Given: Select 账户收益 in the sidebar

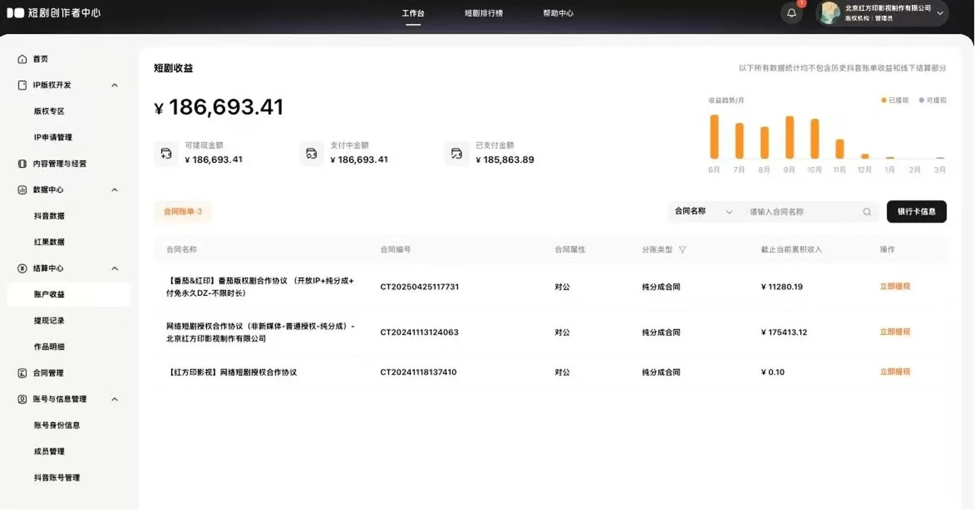Looking at the screenshot, I should pos(68,294).
